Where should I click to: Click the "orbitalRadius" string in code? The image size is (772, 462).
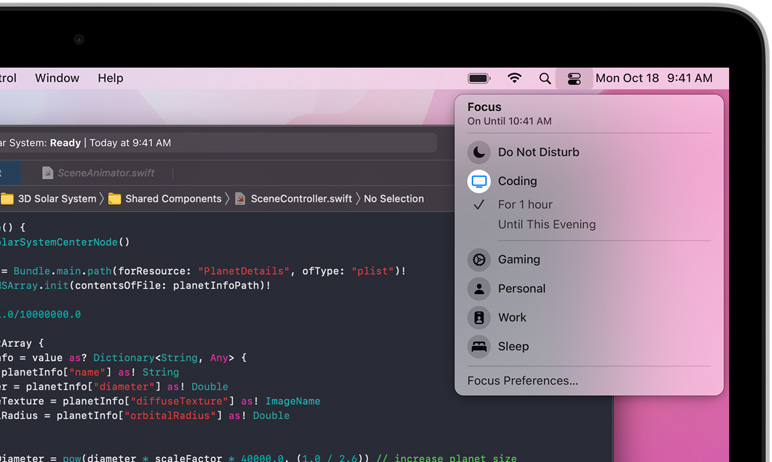click(x=170, y=416)
